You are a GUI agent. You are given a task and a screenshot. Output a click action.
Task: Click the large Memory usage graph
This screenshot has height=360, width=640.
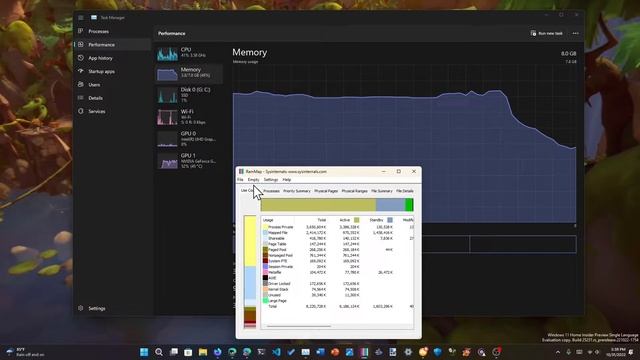(x=404, y=143)
